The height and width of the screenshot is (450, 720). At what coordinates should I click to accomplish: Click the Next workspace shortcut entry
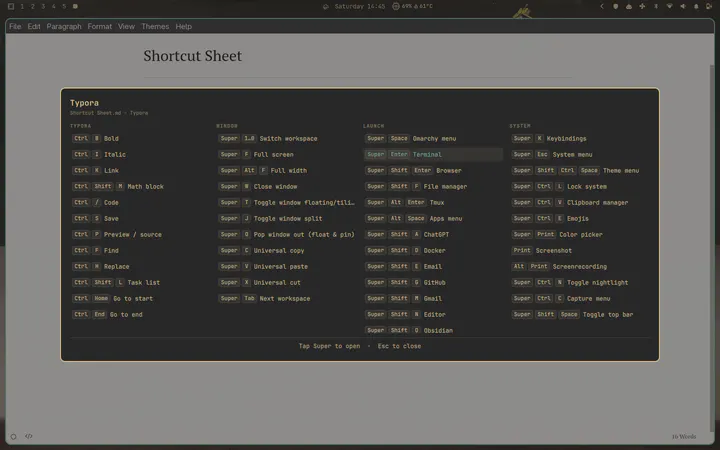[x=264, y=298]
